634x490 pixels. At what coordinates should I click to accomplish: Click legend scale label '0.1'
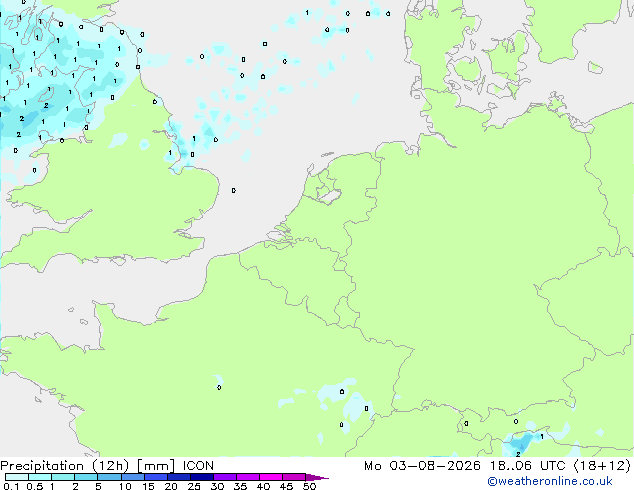coord(11,486)
